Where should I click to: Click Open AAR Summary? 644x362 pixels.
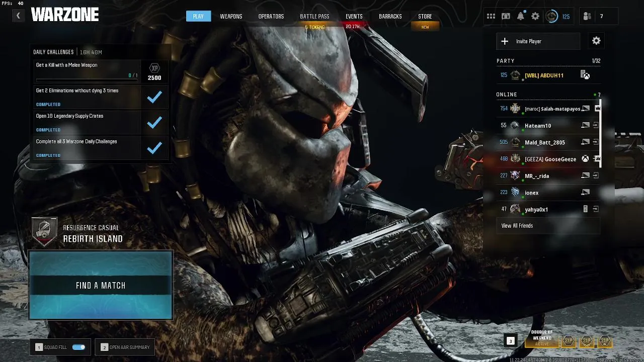coord(125,347)
